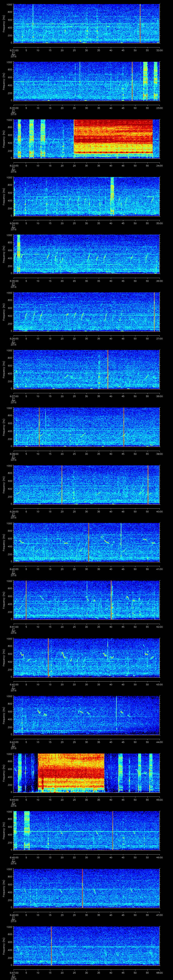The height and width of the screenshot is (980, 173).
Task: Select red vertical spike in 6:31:00 spectrogram
Action: pyautogui.click(x=140, y=24)
